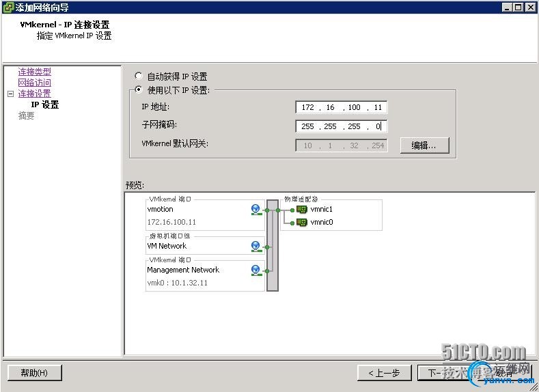539x392 pixels.
Task: Click the <上一步 back button
Action: 385,373
